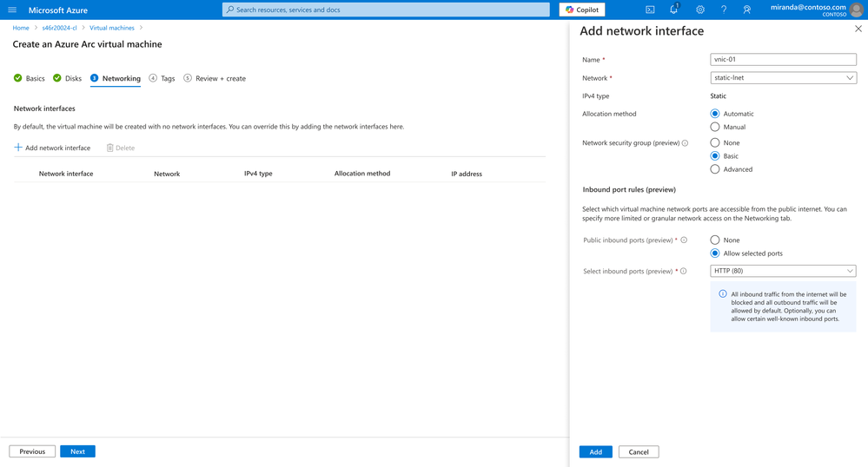Expand the Network dropdown showing static-lnet

[783, 78]
